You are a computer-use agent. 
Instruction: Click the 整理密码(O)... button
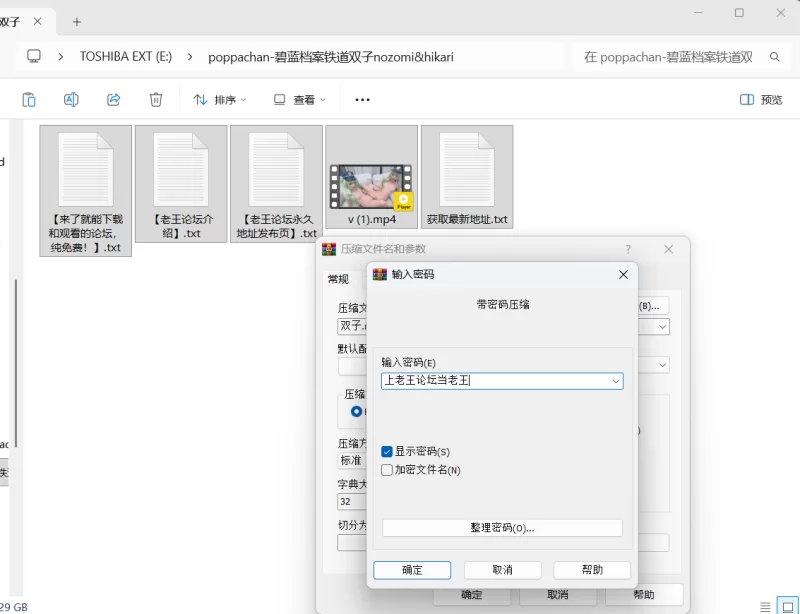point(502,528)
